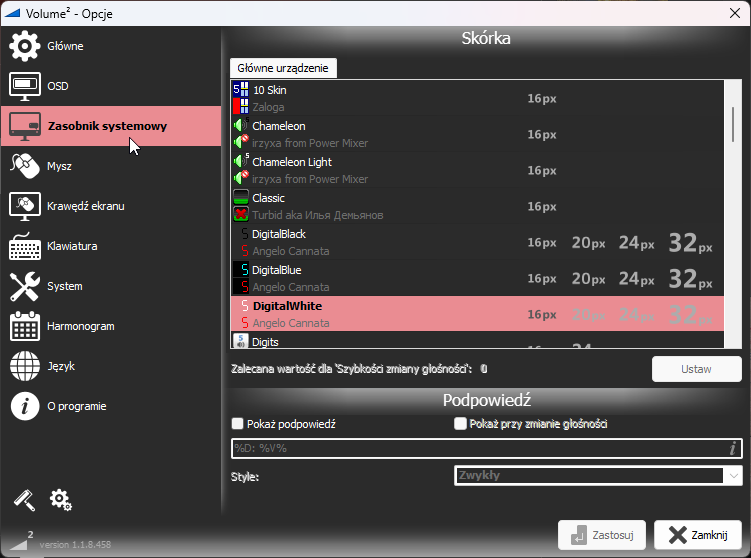Open the Język section label
Screen dimensions: 751x558
[61, 366]
